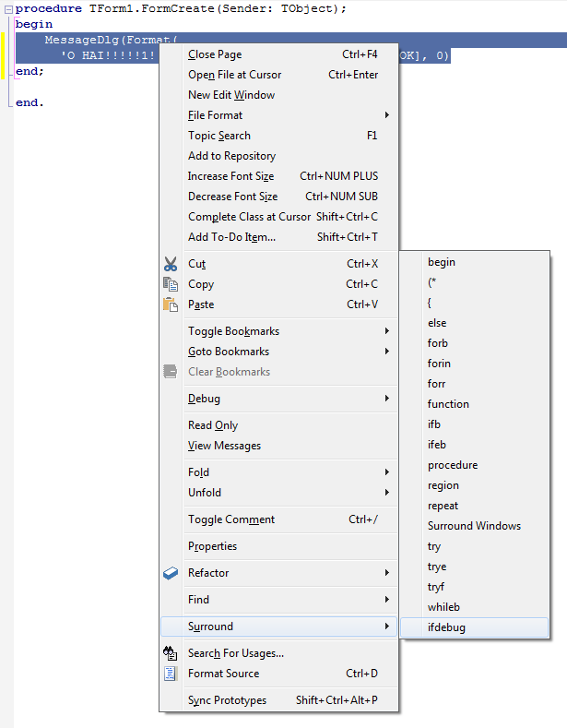The width and height of the screenshot is (567, 728).
Task: Collapse the FormCreate procedure fold marker
Action: tap(8, 9)
